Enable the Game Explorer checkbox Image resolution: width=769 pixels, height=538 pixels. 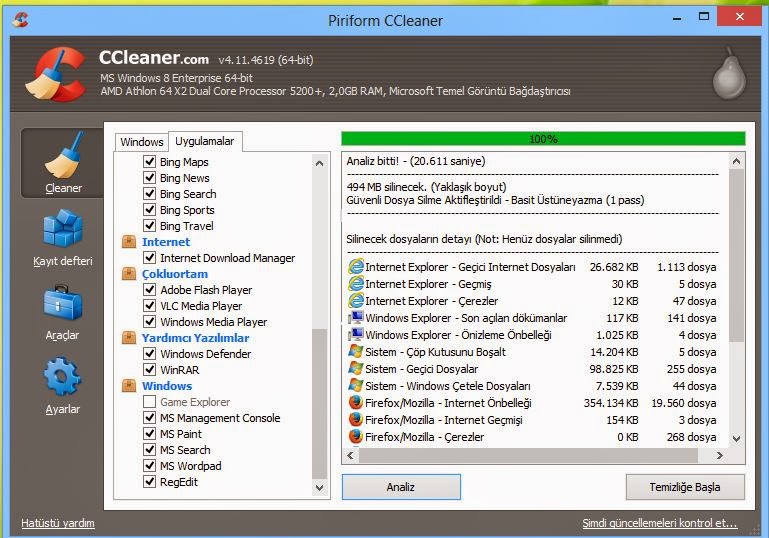click(150, 402)
